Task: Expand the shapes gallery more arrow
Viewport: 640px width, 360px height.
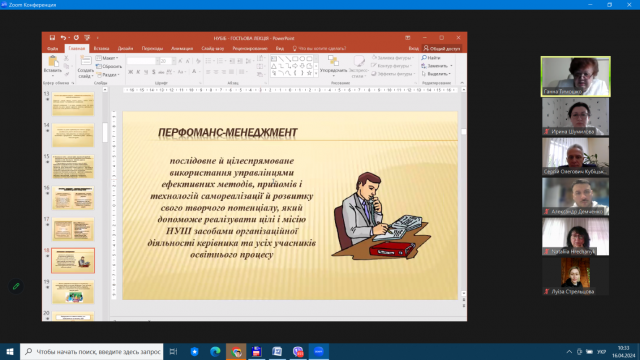Action: [x=316, y=73]
